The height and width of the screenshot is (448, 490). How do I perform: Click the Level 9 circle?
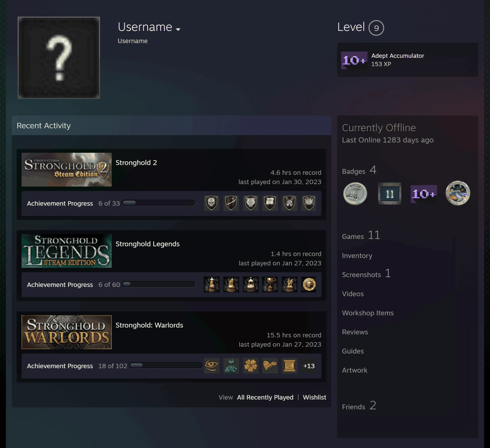pos(376,28)
